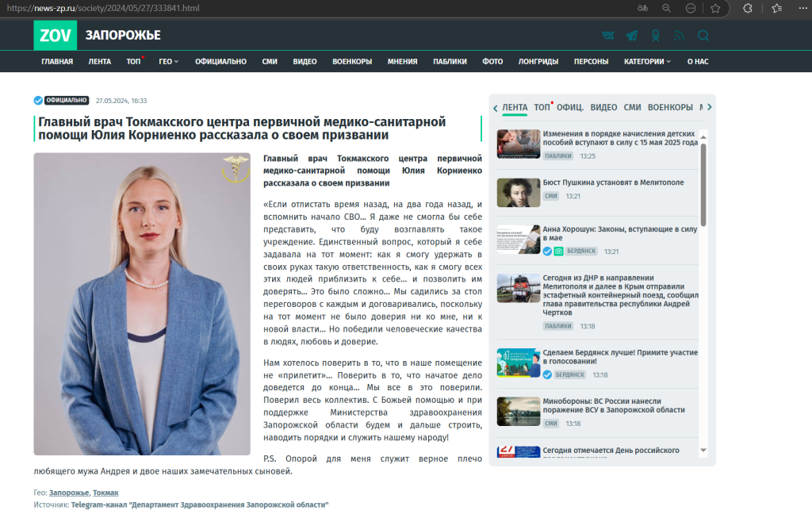Click sidebar tabs left arrow

pos(496,108)
